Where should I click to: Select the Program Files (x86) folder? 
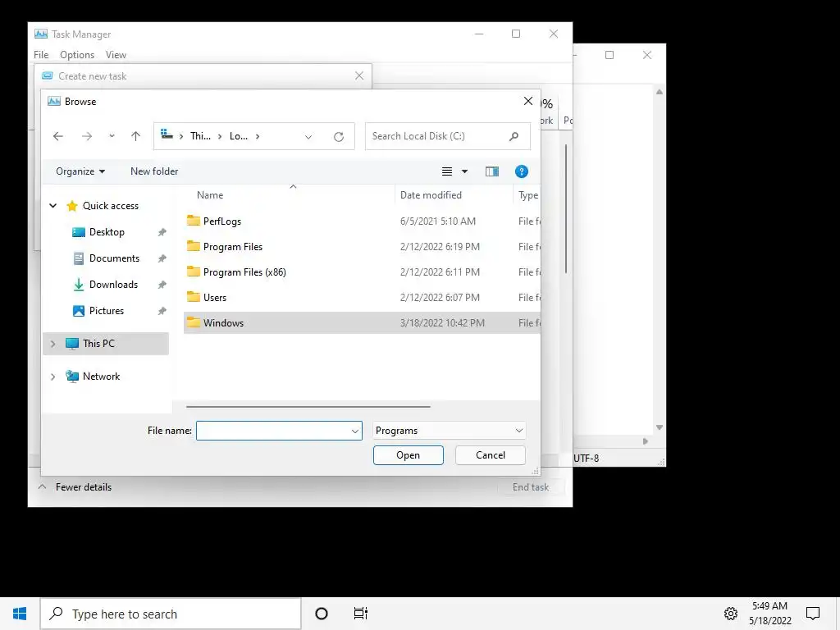244,272
